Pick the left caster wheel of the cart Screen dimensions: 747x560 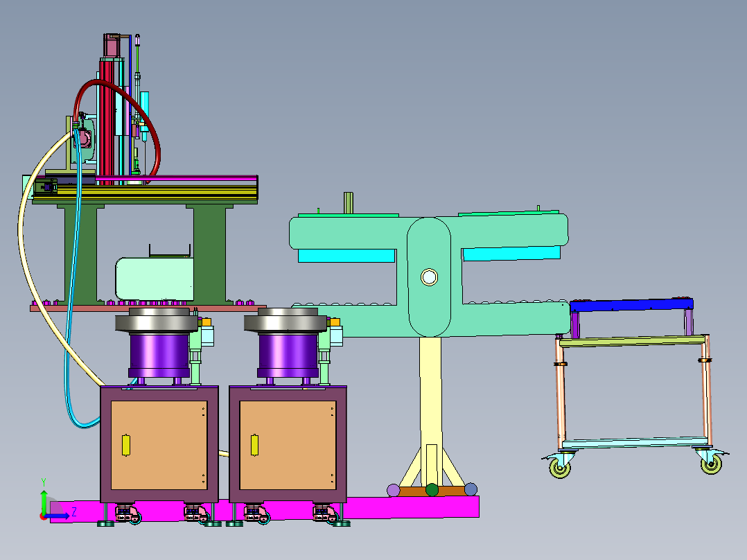(560, 468)
